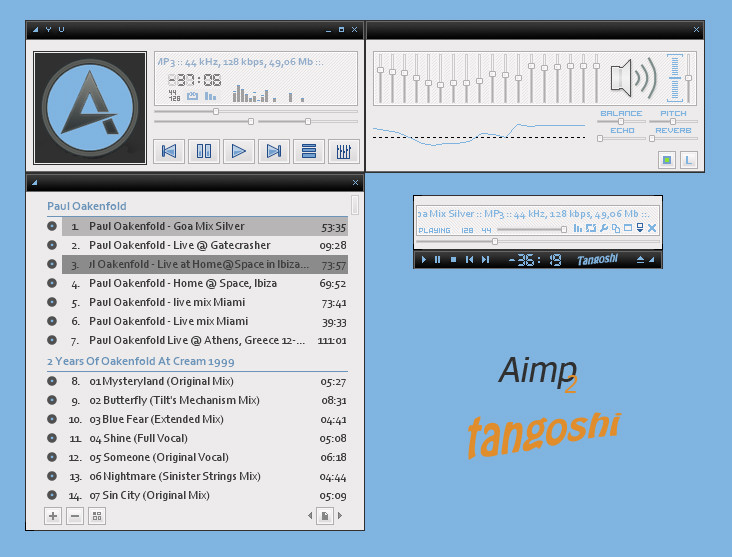Open playlist menu triangle in playlist title bar

pyautogui.click(x=35, y=183)
